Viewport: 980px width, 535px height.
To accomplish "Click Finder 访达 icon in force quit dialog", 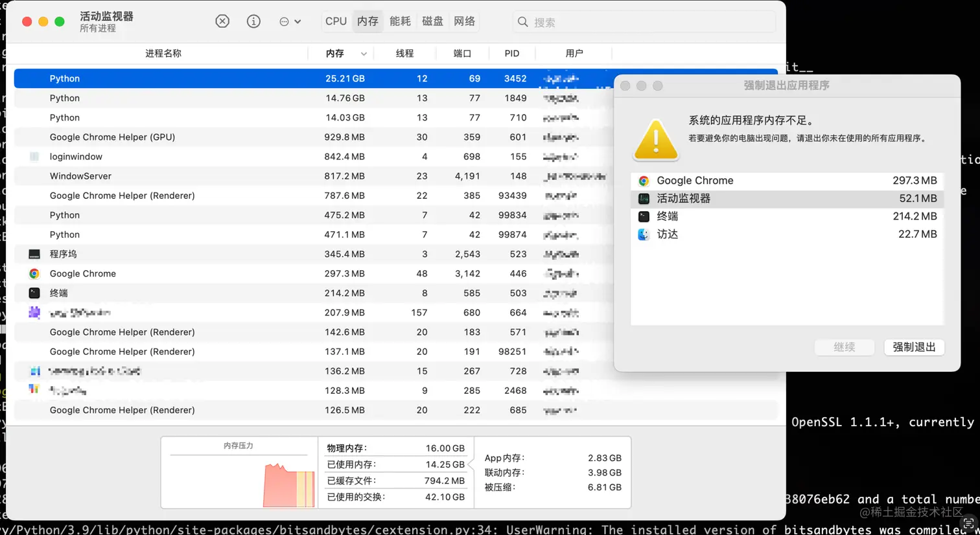I will [643, 234].
